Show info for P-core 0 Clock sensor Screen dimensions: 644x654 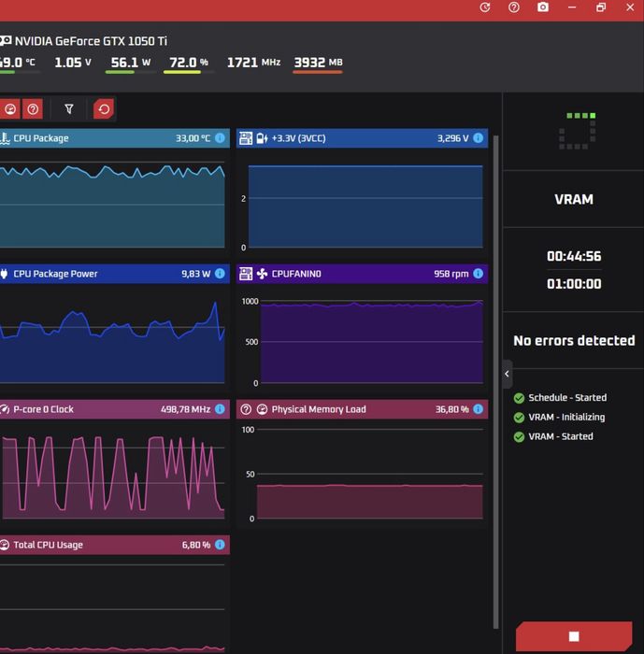220,409
